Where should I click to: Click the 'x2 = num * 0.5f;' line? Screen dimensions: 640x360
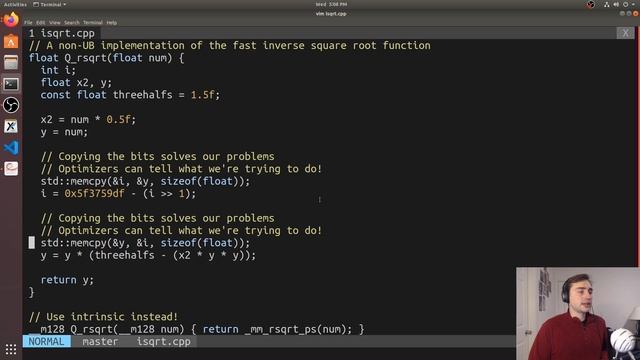(x=88, y=120)
